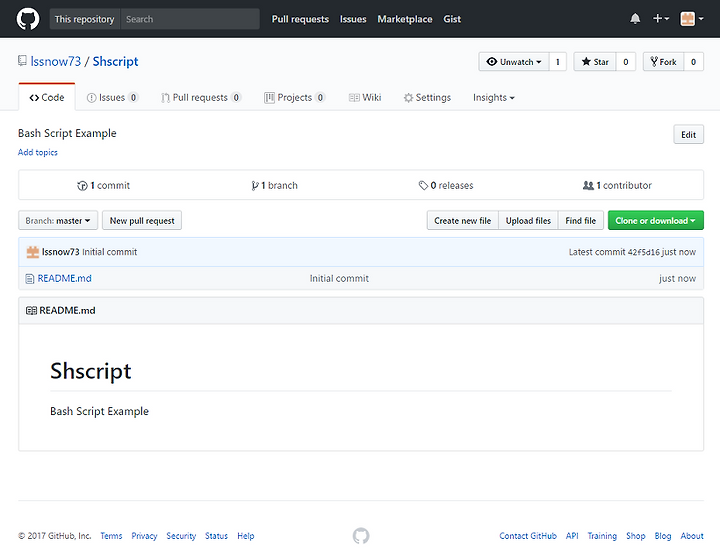This screenshot has width=720, height=552.
Task: View the 1 contributor page
Action: (617, 186)
